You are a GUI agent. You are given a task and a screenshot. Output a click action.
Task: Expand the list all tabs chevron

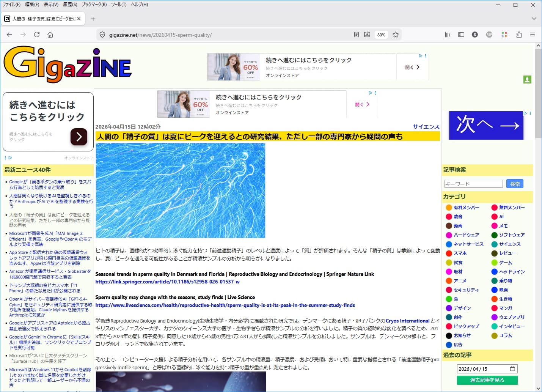pos(534,19)
